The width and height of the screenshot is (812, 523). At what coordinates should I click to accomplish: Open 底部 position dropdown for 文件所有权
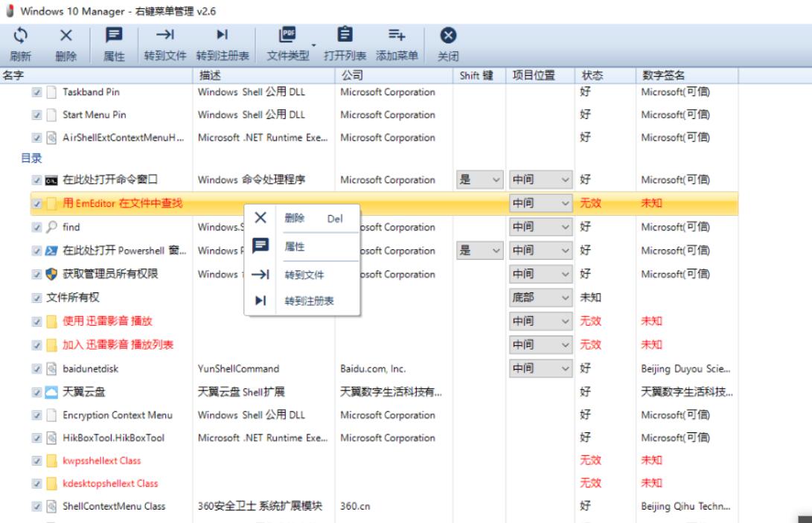[x=540, y=298]
